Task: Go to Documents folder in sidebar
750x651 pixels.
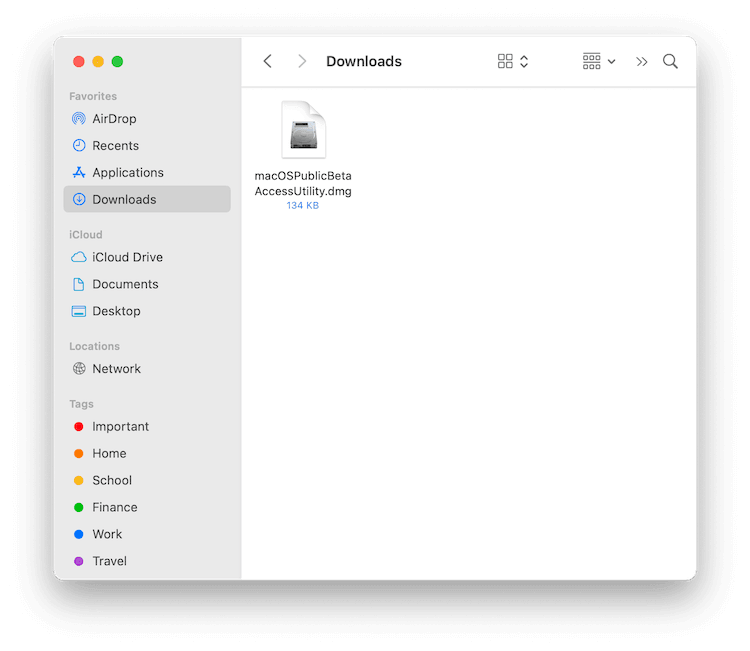Action: (x=125, y=284)
